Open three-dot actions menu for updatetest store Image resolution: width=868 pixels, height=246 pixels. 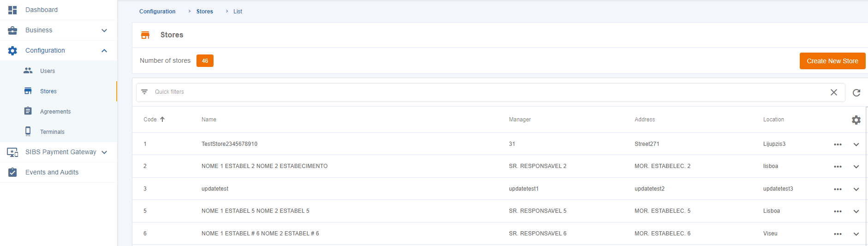pyautogui.click(x=838, y=189)
